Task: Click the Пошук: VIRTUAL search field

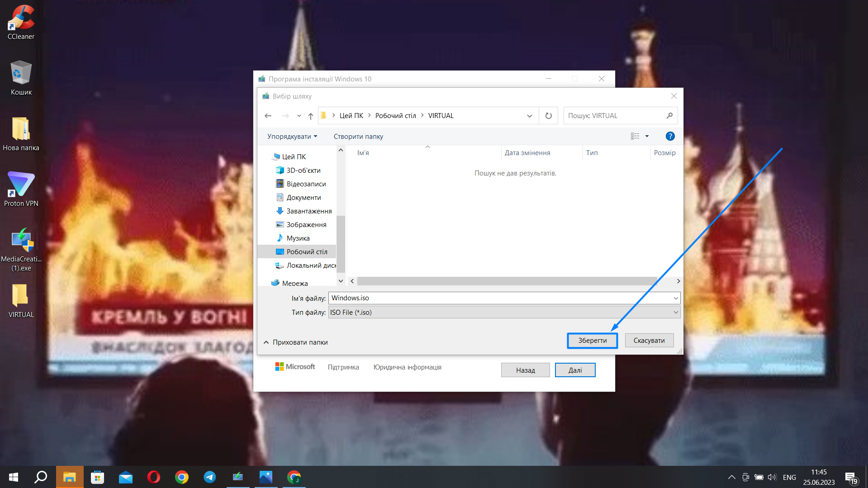Action: 621,116
